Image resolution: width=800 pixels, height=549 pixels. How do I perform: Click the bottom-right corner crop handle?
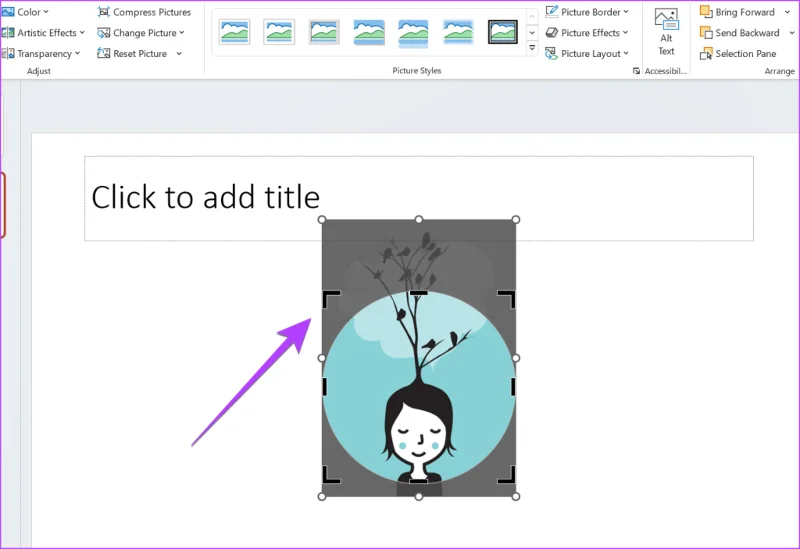507,475
